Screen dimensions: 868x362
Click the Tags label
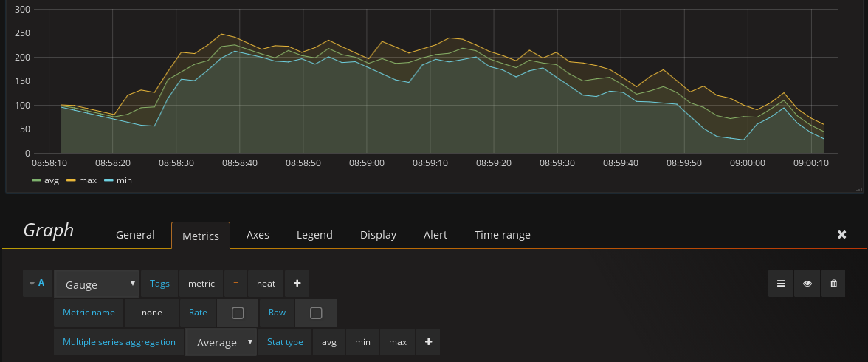(159, 283)
